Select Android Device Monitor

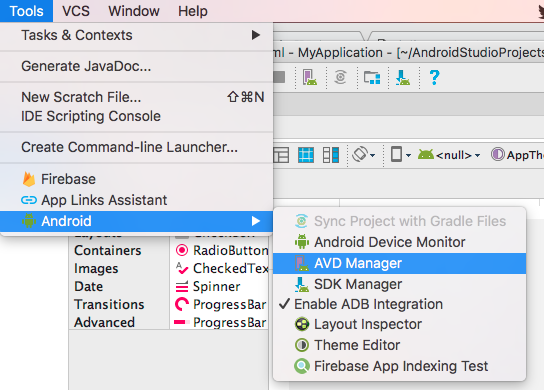399,242
